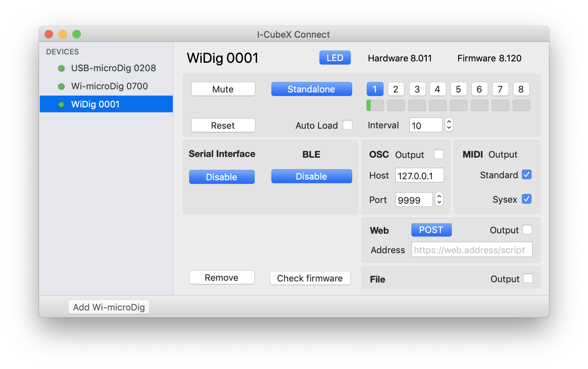Toggle the blue LED button
Screen dimensions: 588x369
(x=335, y=58)
